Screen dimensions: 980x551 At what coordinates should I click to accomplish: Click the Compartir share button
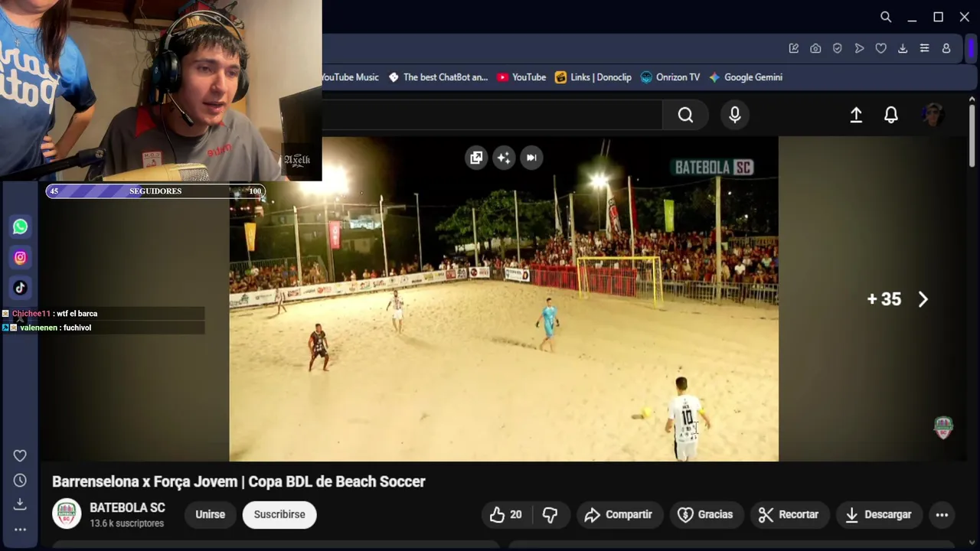pyautogui.click(x=619, y=515)
